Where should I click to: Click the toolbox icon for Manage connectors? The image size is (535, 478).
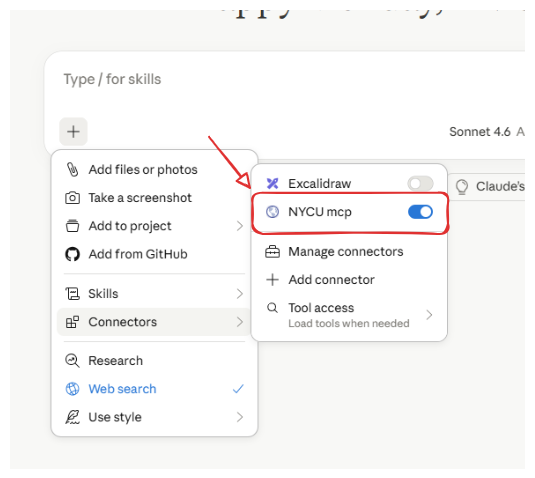click(272, 252)
